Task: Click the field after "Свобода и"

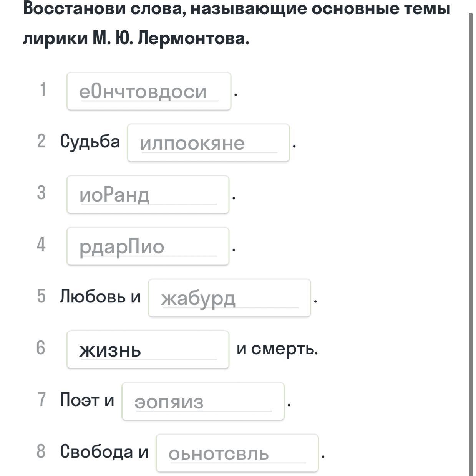Action: [237, 453]
